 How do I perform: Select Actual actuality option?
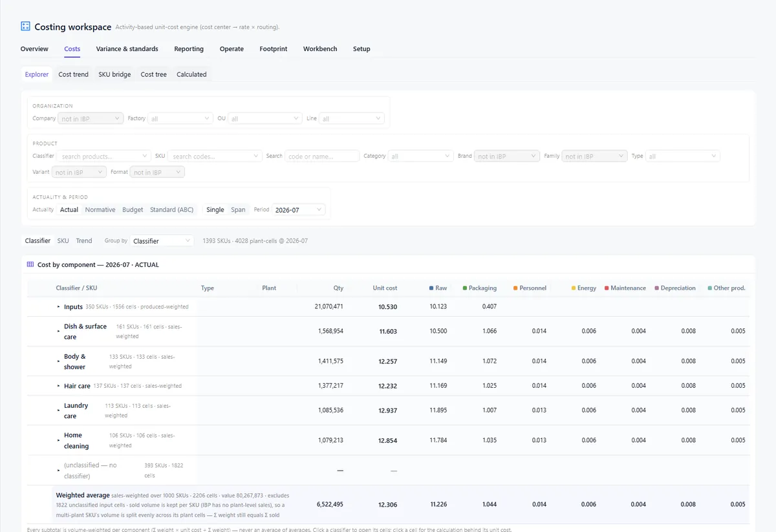point(69,210)
